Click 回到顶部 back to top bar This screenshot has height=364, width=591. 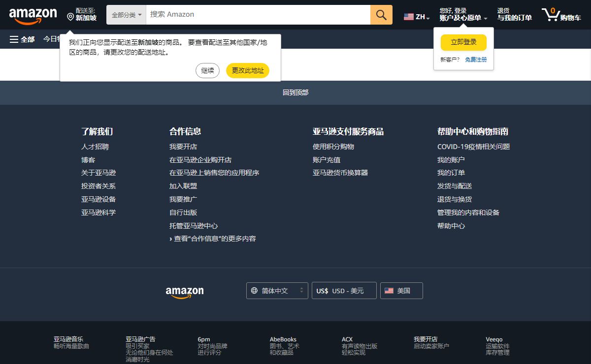pos(295,92)
